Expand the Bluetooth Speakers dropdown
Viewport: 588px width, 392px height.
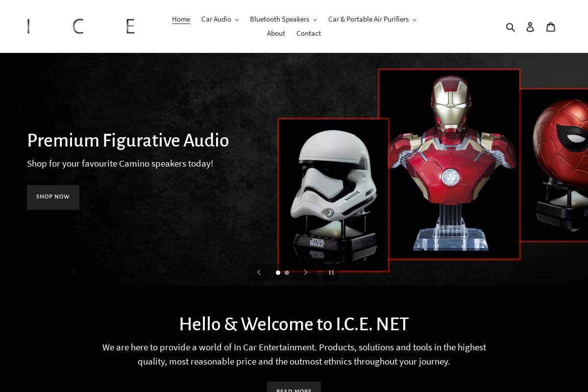click(x=283, y=19)
